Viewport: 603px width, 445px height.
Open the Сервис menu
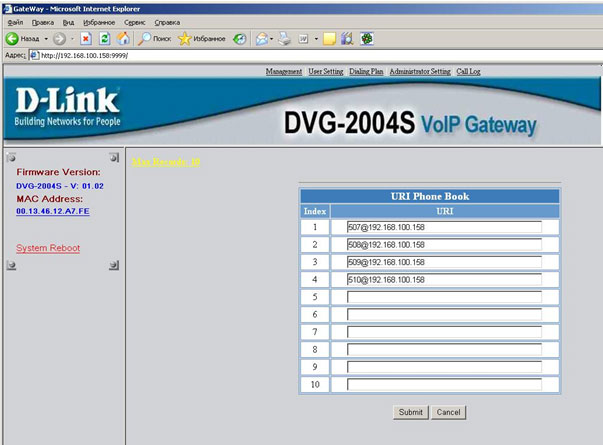[134, 21]
